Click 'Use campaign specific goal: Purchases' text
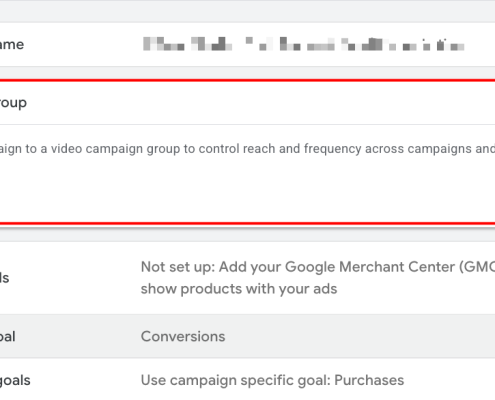Image resolution: width=495 pixels, height=400 pixels. [272, 380]
